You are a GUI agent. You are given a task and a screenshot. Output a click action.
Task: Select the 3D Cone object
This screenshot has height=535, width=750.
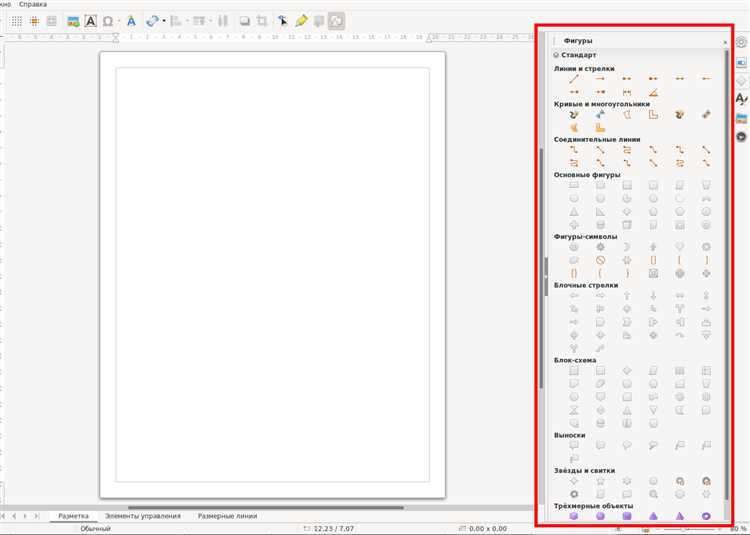point(653,516)
